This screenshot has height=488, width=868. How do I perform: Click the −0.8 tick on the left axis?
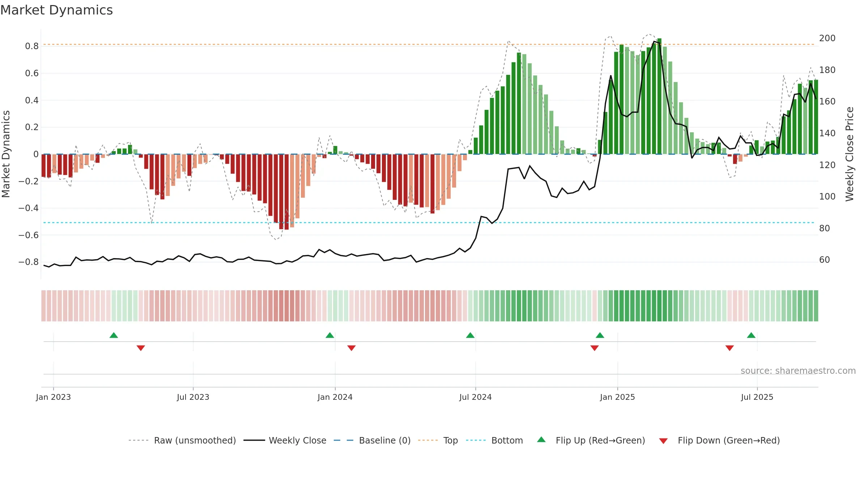click(29, 262)
